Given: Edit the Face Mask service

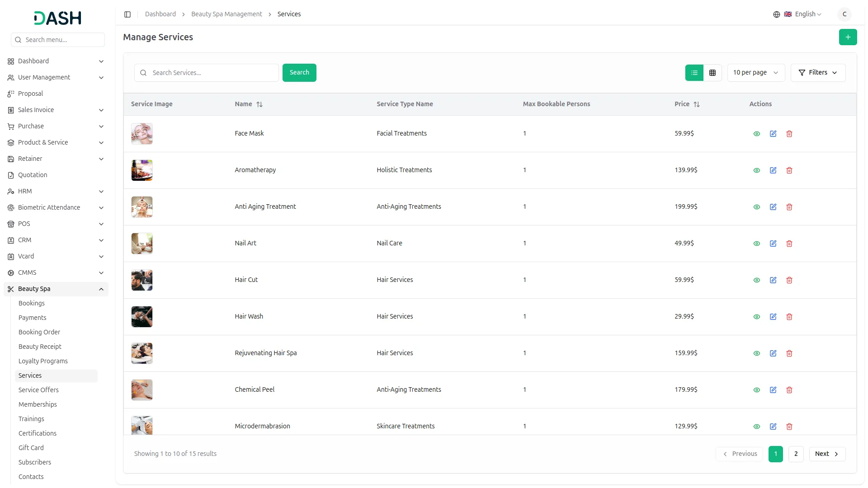Looking at the screenshot, I should pyautogui.click(x=773, y=134).
